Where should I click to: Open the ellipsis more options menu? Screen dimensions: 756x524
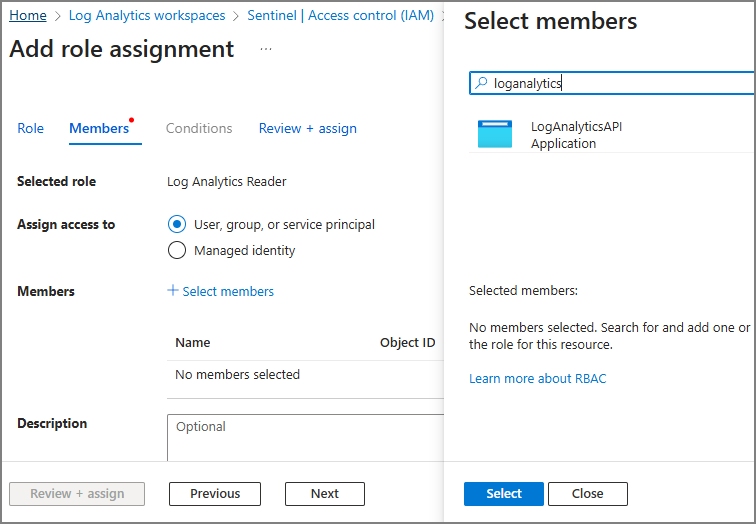pyautogui.click(x=266, y=49)
